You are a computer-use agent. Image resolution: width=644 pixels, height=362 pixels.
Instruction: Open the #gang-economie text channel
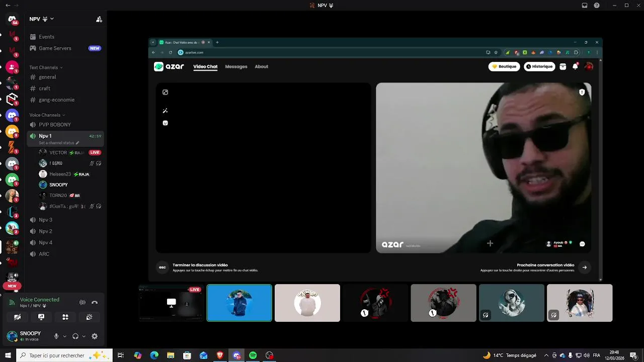(x=65, y=100)
